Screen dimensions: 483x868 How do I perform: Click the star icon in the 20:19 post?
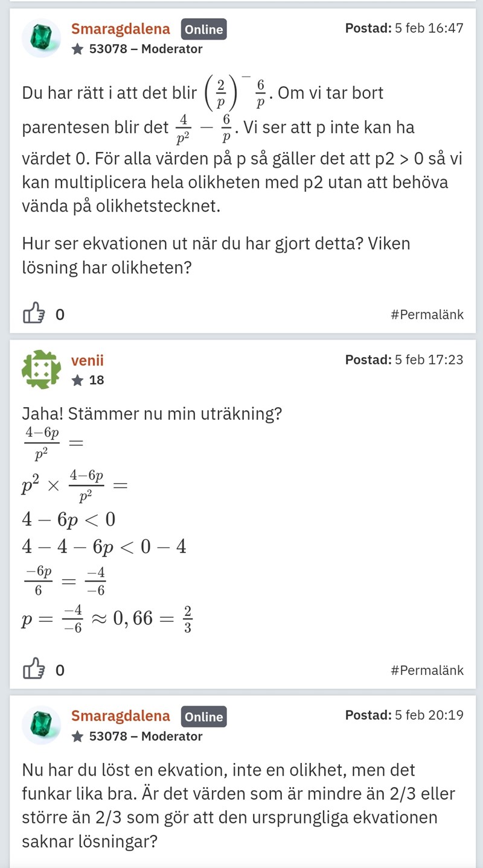coord(78,736)
